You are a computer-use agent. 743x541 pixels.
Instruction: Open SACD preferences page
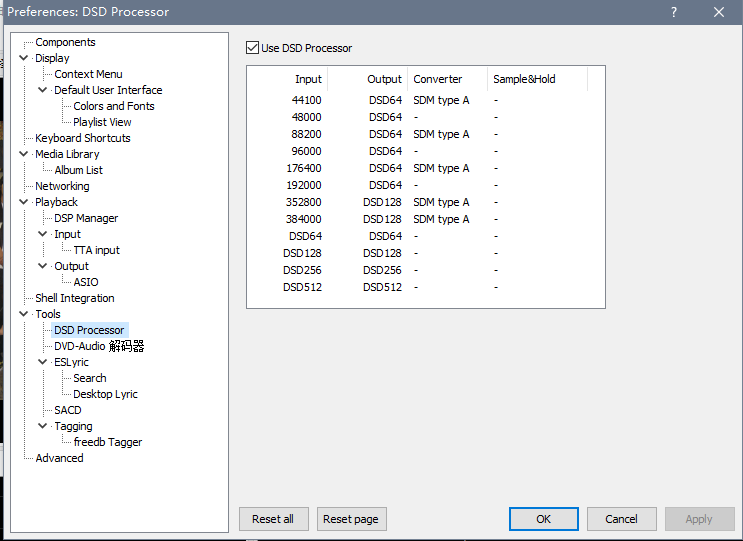(x=68, y=410)
